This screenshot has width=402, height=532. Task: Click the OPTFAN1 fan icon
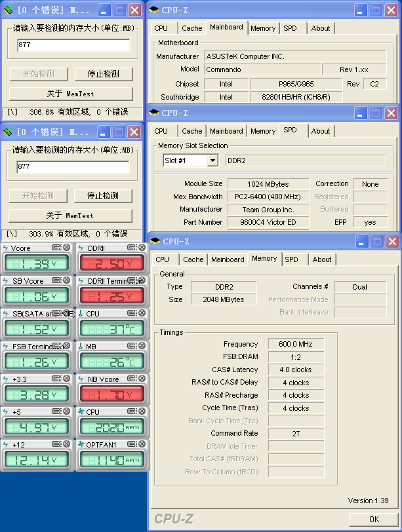pyautogui.click(x=81, y=445)
